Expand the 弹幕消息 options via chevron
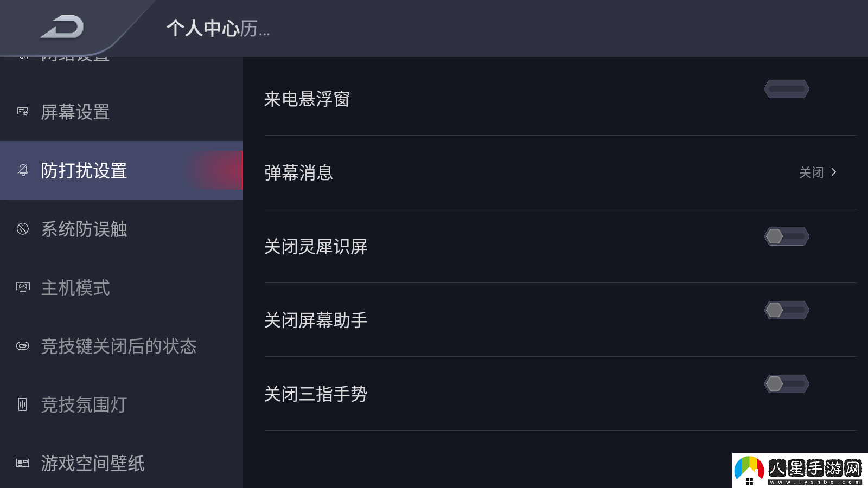 (x=833, y=172)
